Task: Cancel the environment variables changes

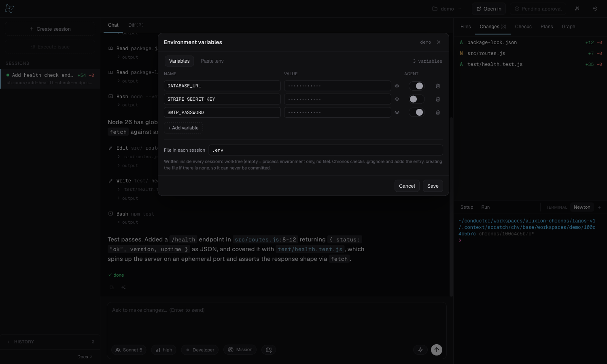Action: (407, 186)
